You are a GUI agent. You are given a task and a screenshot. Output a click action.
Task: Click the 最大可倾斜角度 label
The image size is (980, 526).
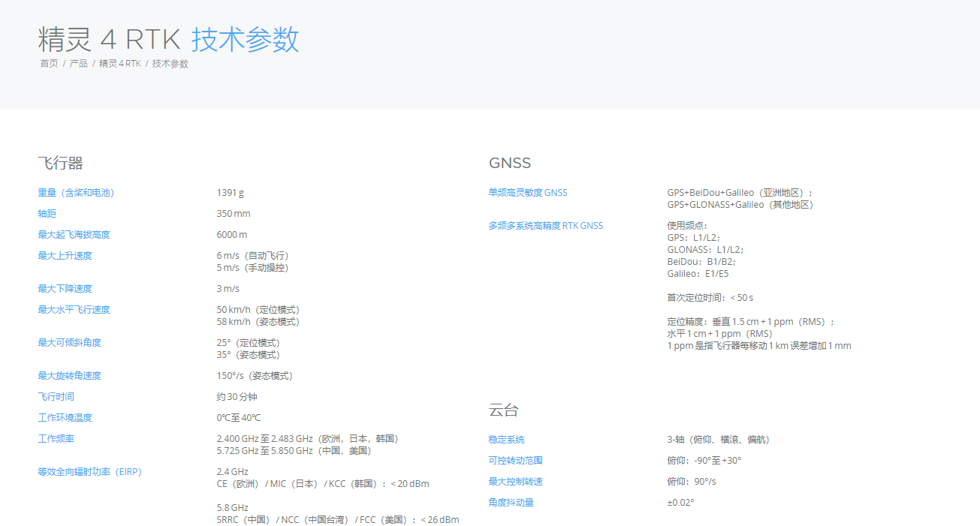click(x=70, y=343)
